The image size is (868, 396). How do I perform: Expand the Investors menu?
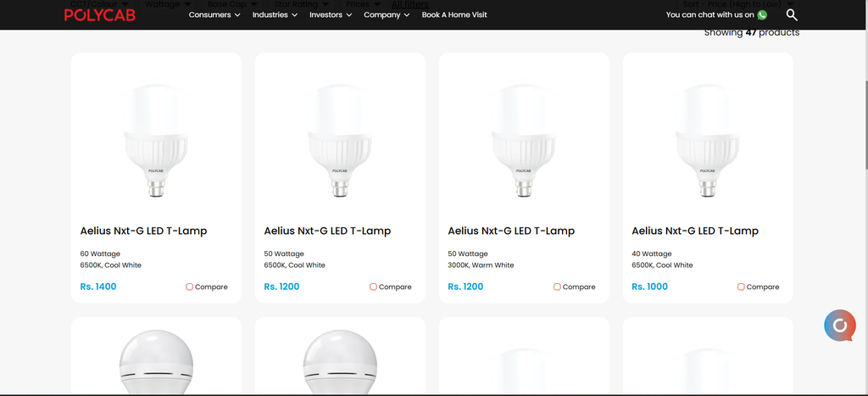click(331, 15)
